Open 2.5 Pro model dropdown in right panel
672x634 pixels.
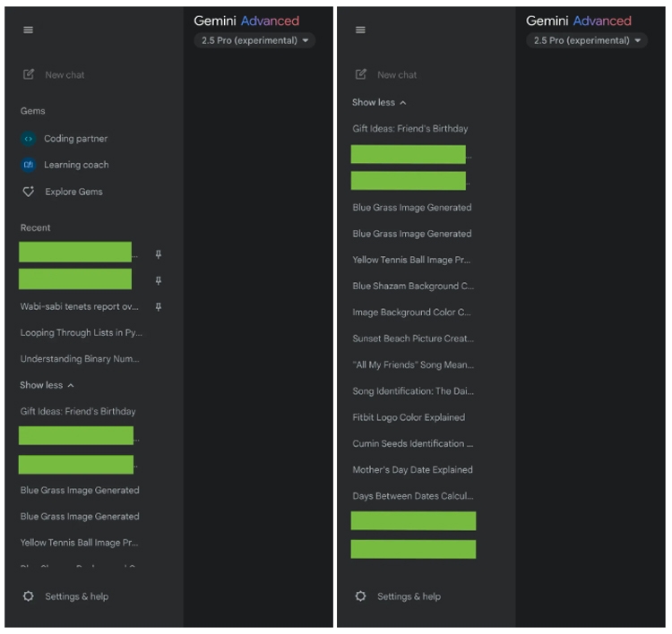pos(587,40)
